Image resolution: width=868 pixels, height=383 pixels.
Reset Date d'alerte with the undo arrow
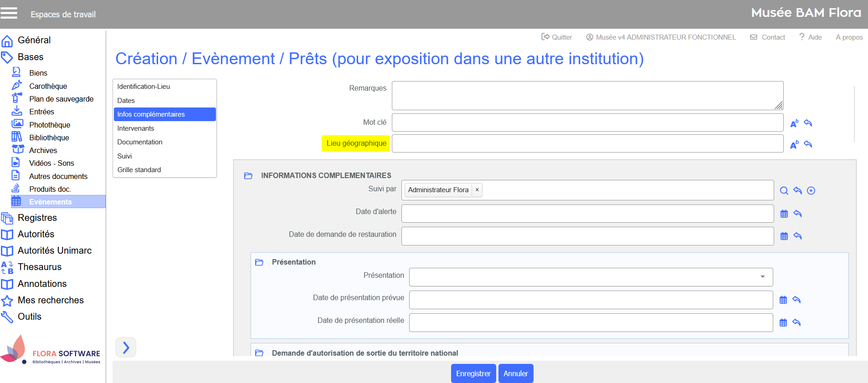[797, 213]
